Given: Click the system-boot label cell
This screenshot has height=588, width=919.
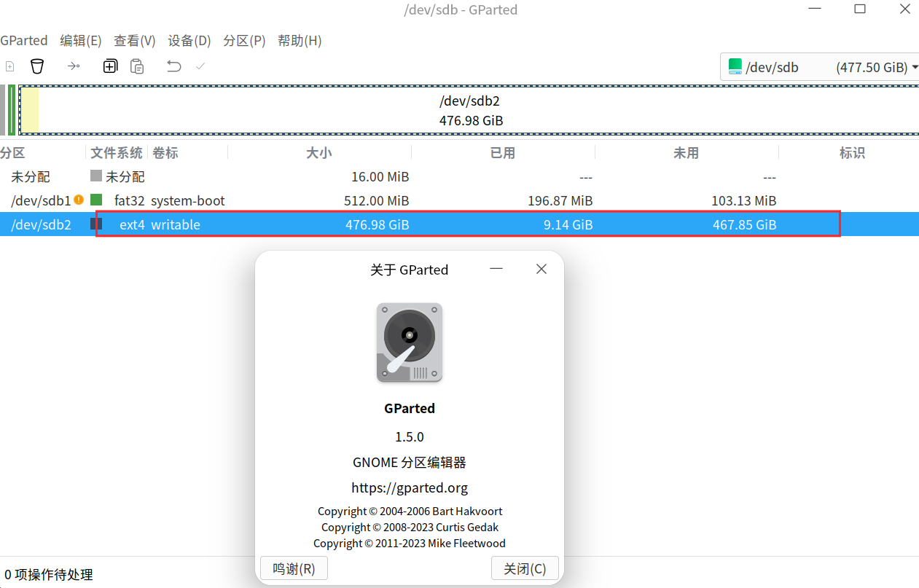Looking at the screenshot, I should point(188,200).
